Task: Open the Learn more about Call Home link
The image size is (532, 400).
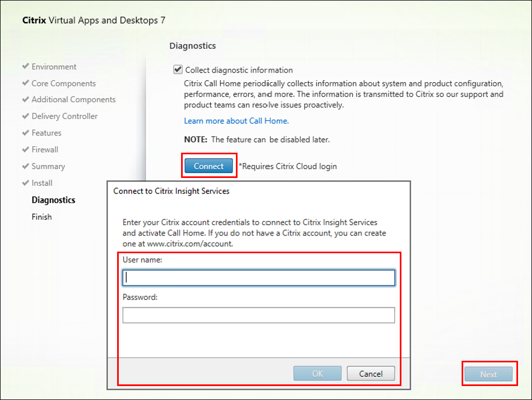Action: point(236,121)
